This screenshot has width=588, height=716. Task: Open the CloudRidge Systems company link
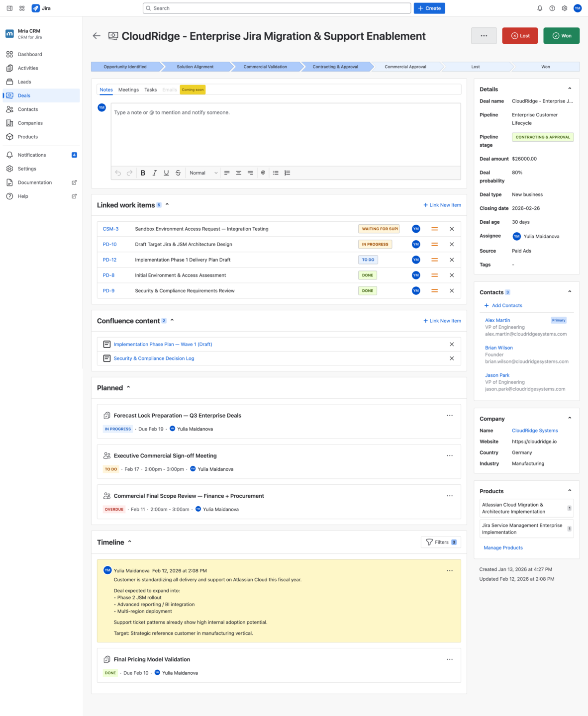pyautogui.click(x=535, y=431)
